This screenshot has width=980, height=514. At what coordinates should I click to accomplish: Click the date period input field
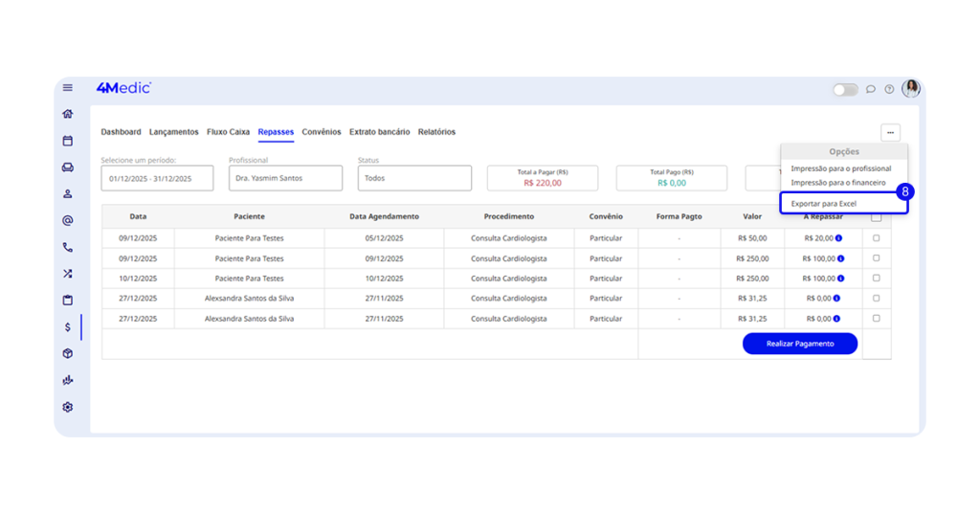(x=157, y=178)
